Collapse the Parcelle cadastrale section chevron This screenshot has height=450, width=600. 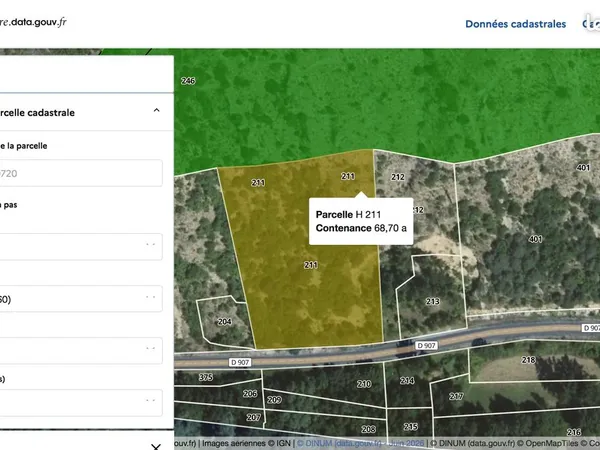click(157, 110)
